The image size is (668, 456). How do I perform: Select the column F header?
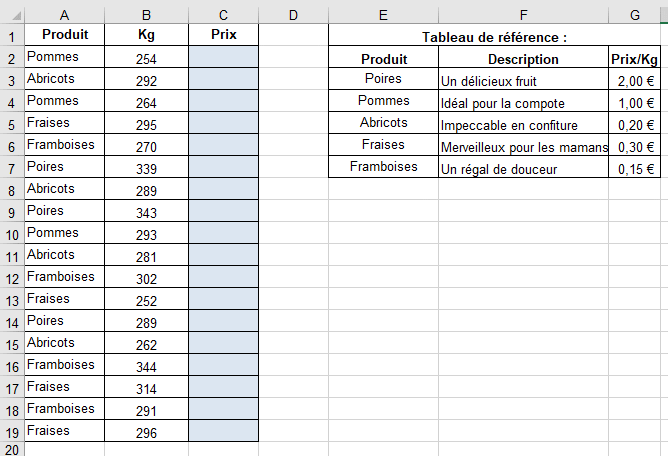tap(523, 13)
